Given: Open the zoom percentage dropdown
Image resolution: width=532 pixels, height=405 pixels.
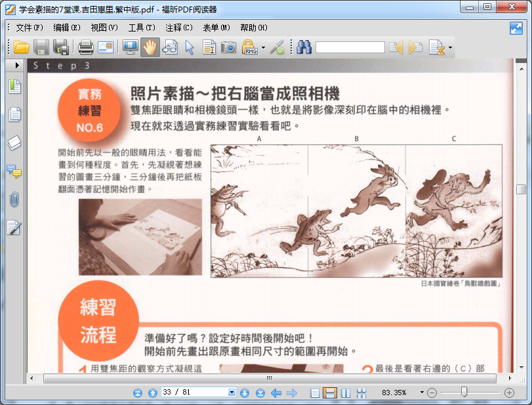Looking at the screenshot, I should (x=422, y=393).
